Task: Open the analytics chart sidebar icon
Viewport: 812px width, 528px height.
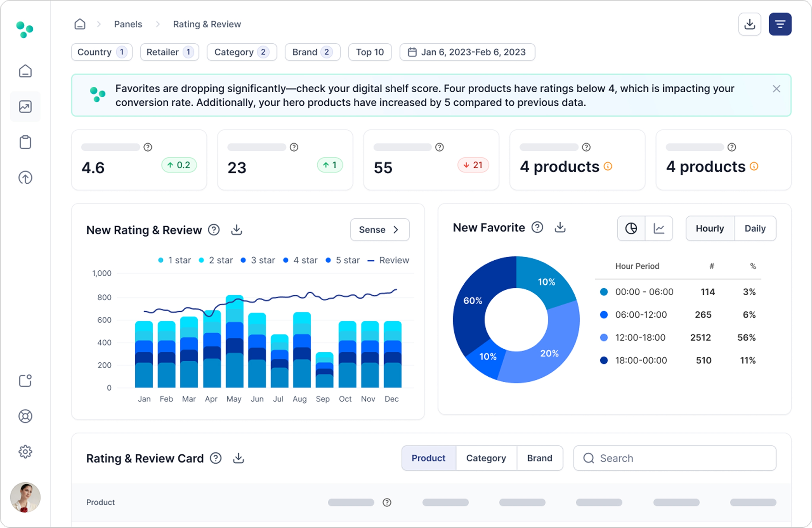Action: click(25, 107)
